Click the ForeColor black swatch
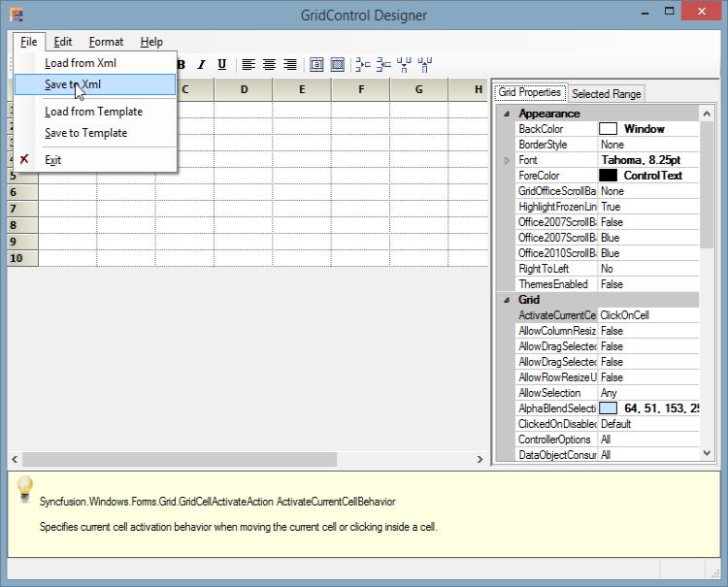 [x=608, y=176]
